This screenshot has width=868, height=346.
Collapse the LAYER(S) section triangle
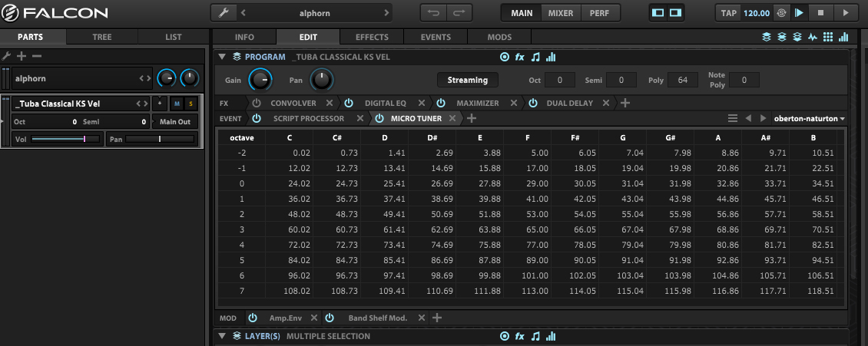[x=222, y=336]
